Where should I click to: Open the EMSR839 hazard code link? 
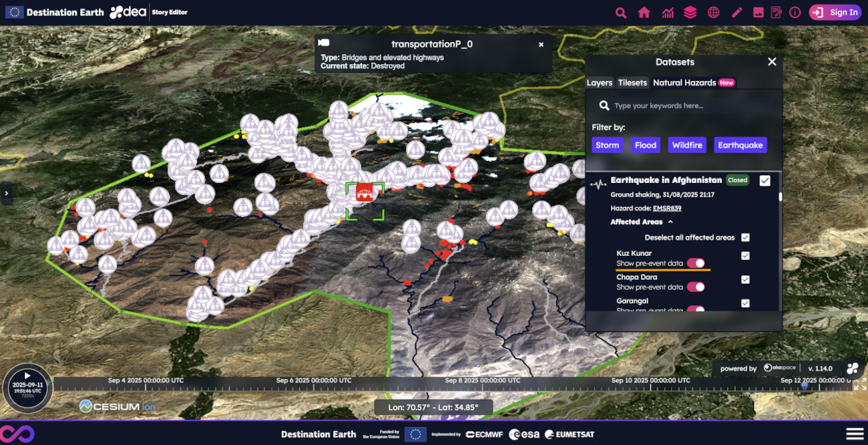(x=666, y=208)
